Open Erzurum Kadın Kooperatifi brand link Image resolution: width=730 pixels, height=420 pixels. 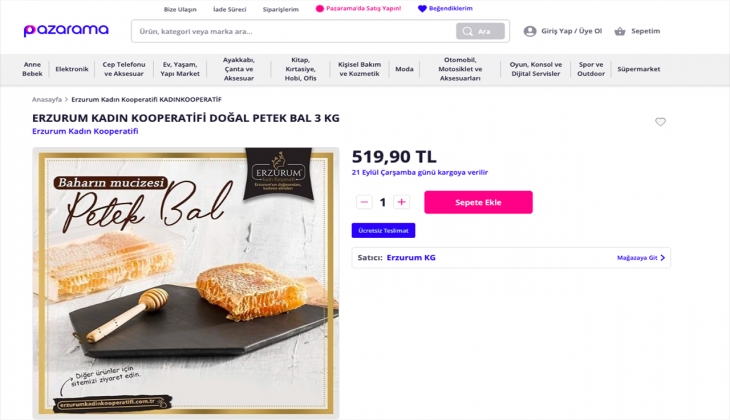pos(85,132)
